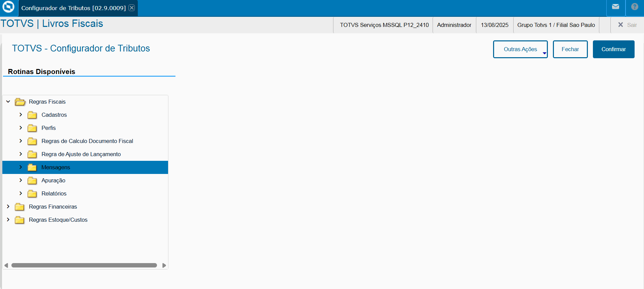644x289 pixels.
Task: Click the Mensagens folder icon
Action: point(32,168)
